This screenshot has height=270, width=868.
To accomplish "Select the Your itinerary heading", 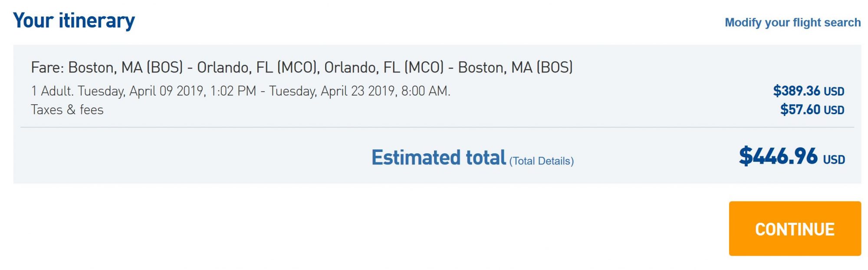I will point(74,20).
